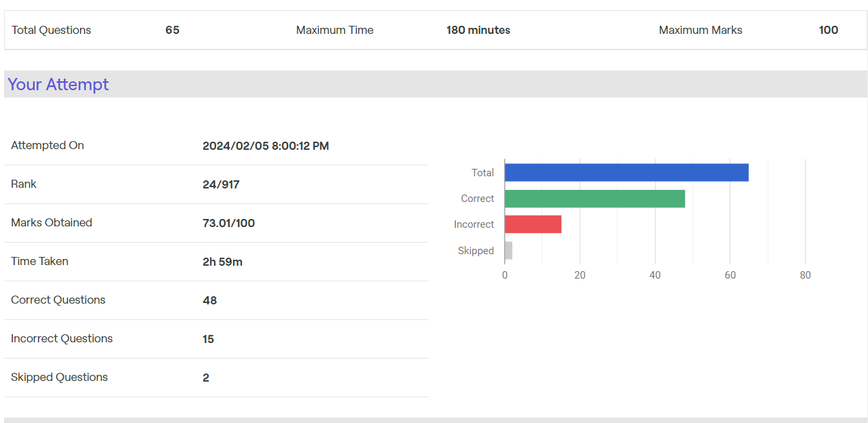Image resolution: width=868 pixels, height=423 pixels.
Task: Click the 'Skipped Questions' row label
Action: (x=60, y=378)
